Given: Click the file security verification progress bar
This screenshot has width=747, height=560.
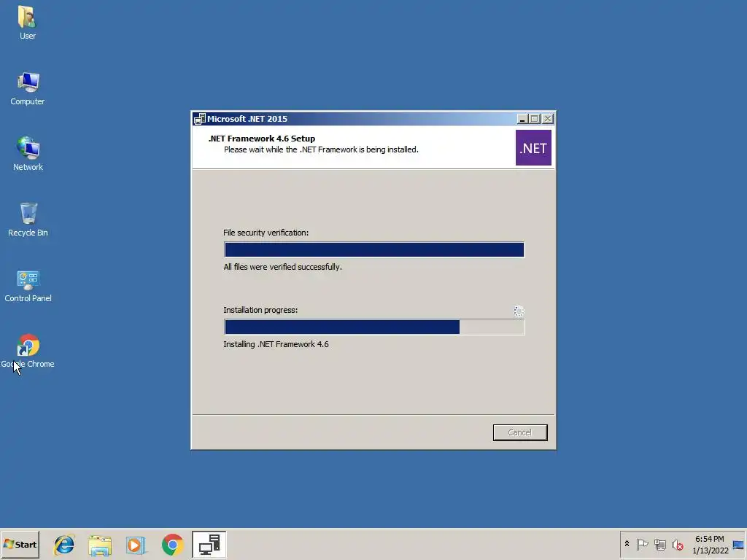Looking at the screenshot, I should coord(374,249).
